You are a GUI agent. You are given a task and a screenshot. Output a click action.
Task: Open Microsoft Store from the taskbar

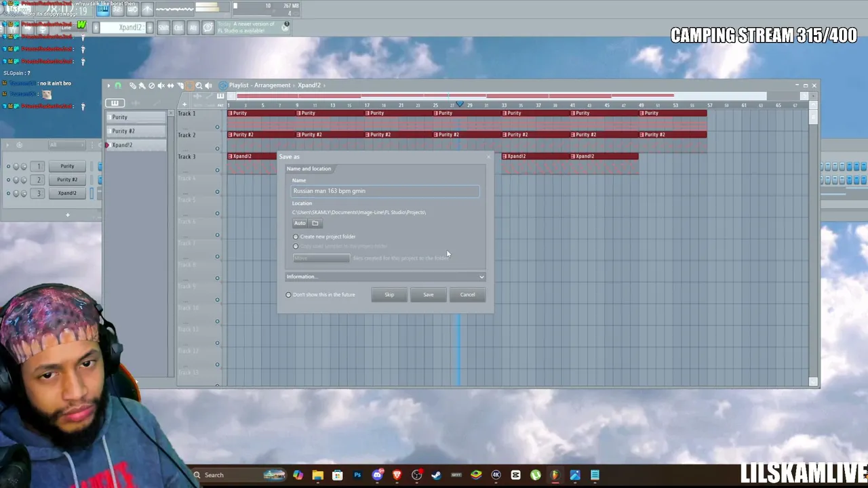click(337, 475)
